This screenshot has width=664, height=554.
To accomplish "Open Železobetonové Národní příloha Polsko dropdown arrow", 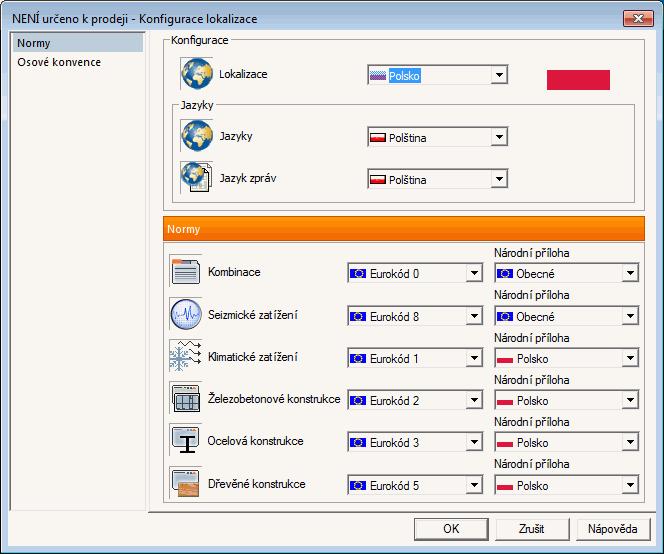I will click(x=630, y=400).
